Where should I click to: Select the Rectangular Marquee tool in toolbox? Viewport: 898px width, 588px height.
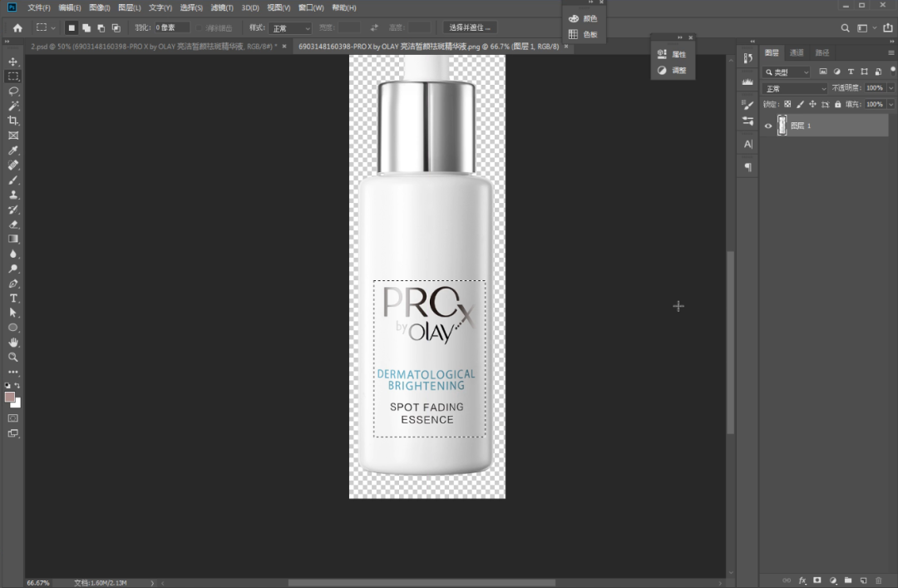click(13, 77)
